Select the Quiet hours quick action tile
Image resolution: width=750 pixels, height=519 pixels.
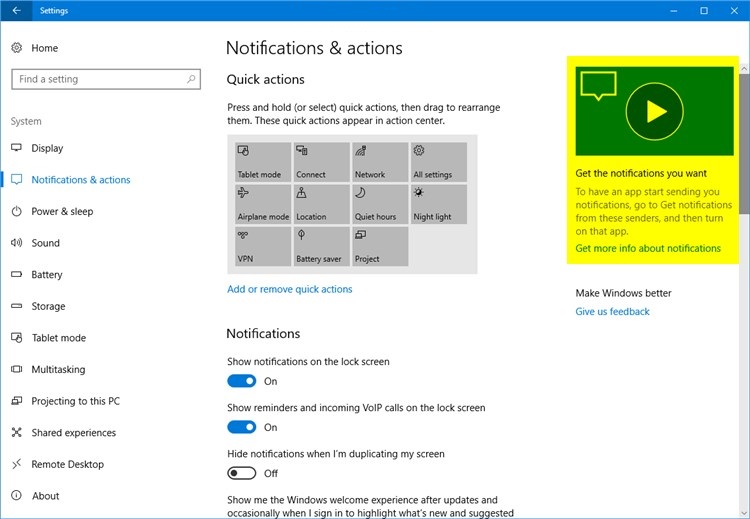[380, 204]
